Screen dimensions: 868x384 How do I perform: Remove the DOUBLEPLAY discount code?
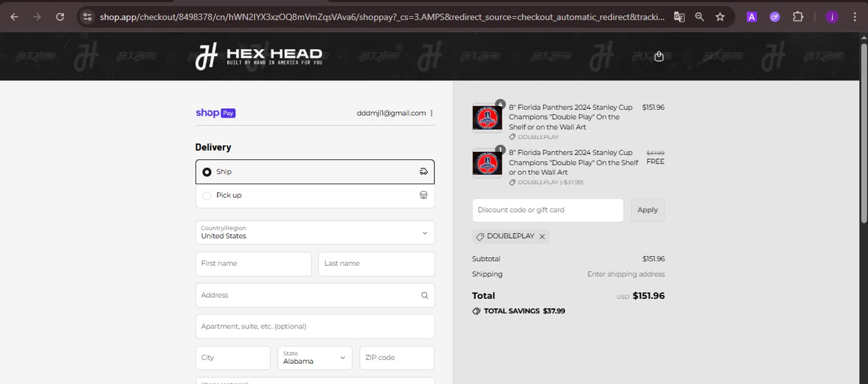point(542,236)
